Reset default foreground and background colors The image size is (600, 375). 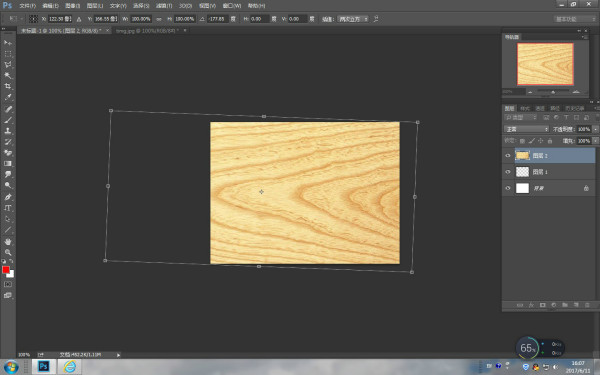4,261
